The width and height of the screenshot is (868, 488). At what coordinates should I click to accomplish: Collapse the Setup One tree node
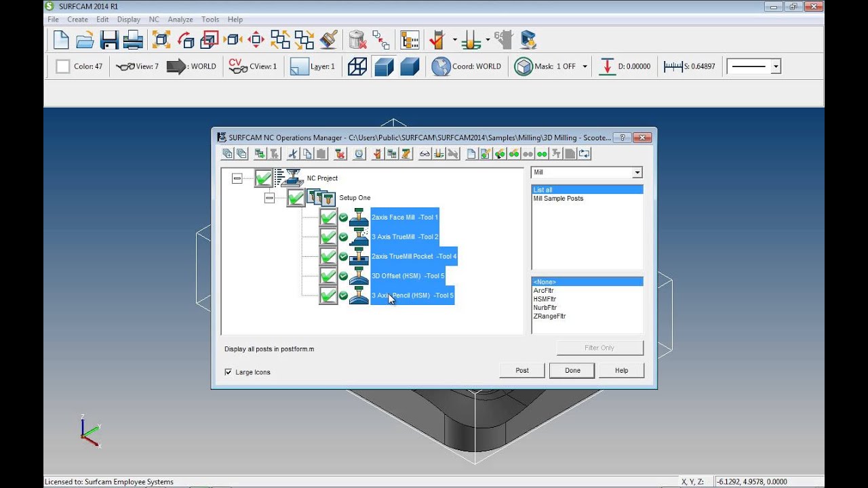tap(269, 198)
